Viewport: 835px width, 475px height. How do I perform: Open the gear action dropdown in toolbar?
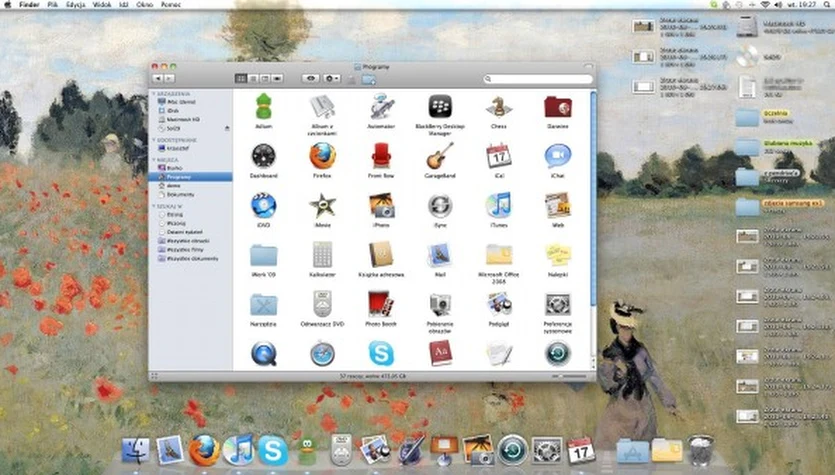(x=332, y=78)
